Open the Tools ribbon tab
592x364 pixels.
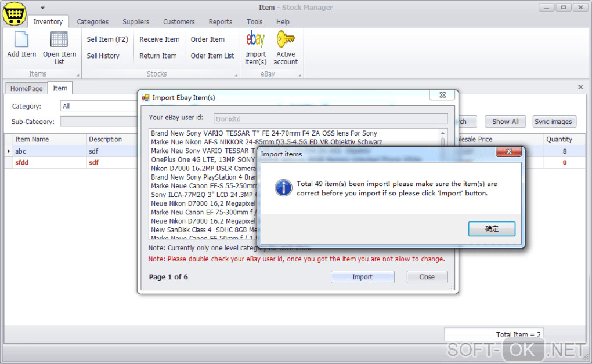point(254,22)
